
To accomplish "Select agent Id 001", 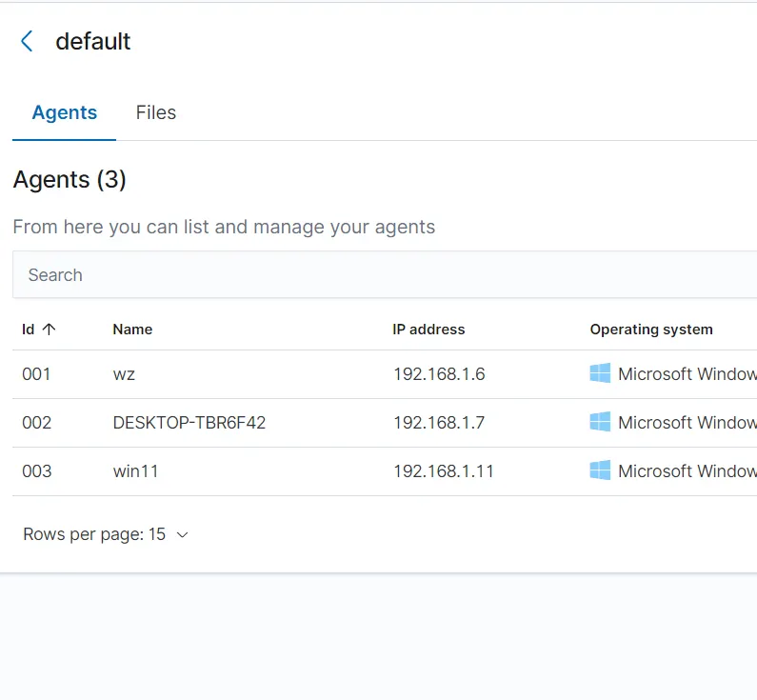I will (x=36, y=374).
